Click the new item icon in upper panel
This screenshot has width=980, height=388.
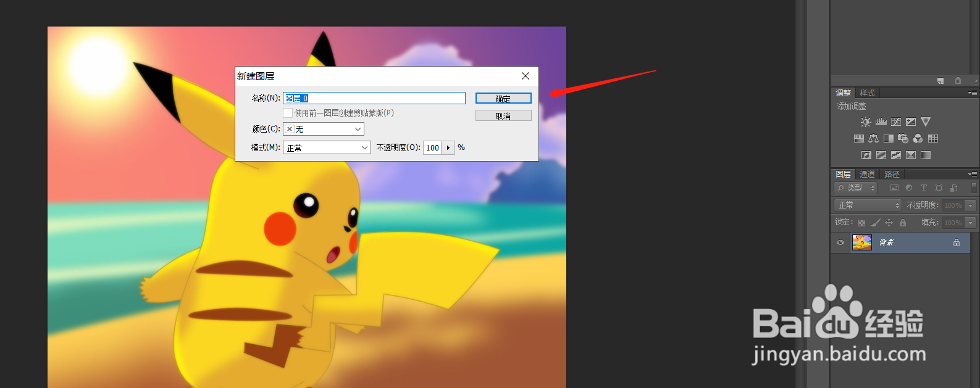click(940, 81)
